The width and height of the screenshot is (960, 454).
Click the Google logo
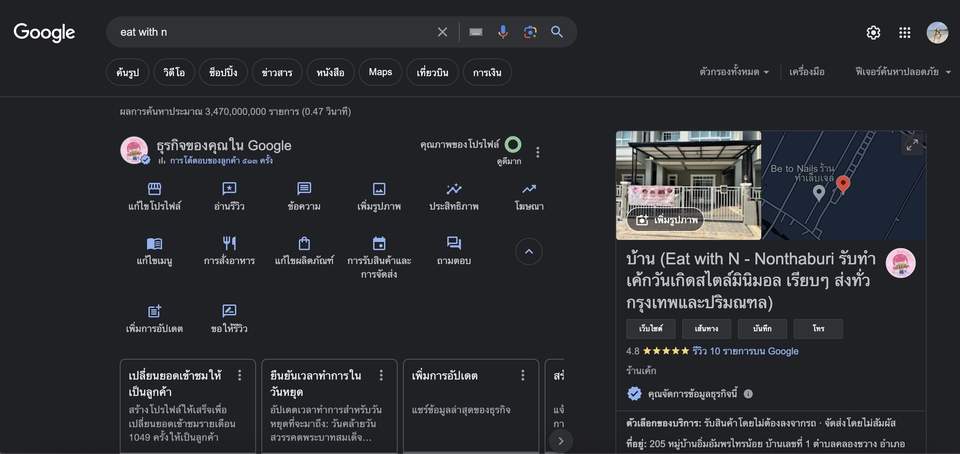[x=44, y=32]
